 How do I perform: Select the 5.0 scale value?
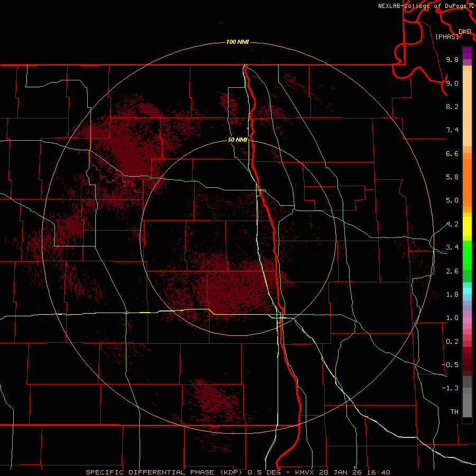click(452, 200)
